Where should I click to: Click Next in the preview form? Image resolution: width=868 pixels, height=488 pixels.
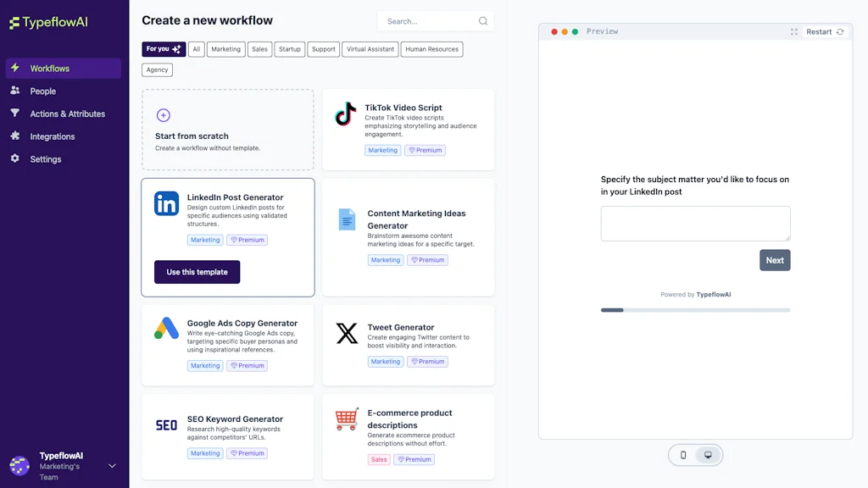click(x=775, y=261)
